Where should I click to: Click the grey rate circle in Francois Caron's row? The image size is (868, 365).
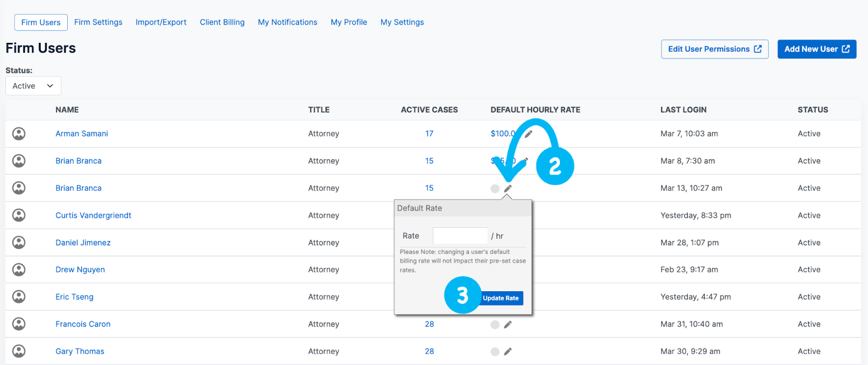pos(495,324)
